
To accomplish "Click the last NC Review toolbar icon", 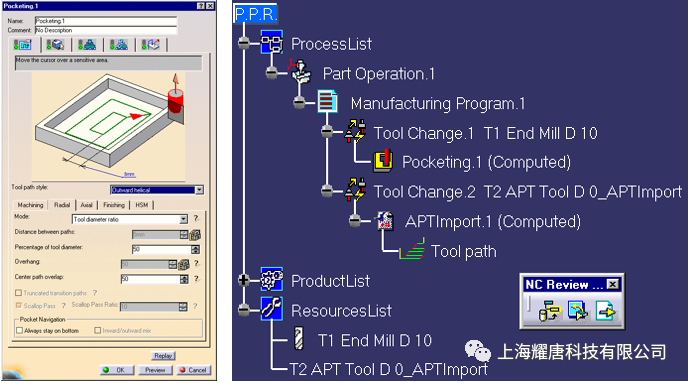I will [606, 310].
